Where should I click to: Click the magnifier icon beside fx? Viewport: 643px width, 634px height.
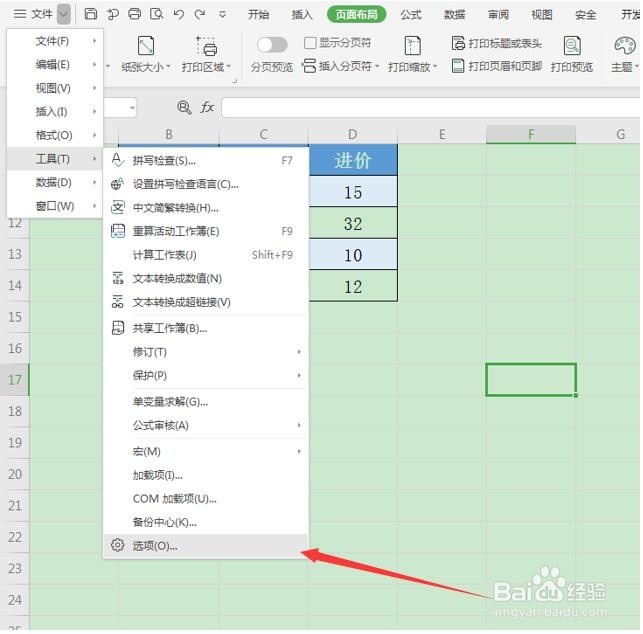pos(184,107)
